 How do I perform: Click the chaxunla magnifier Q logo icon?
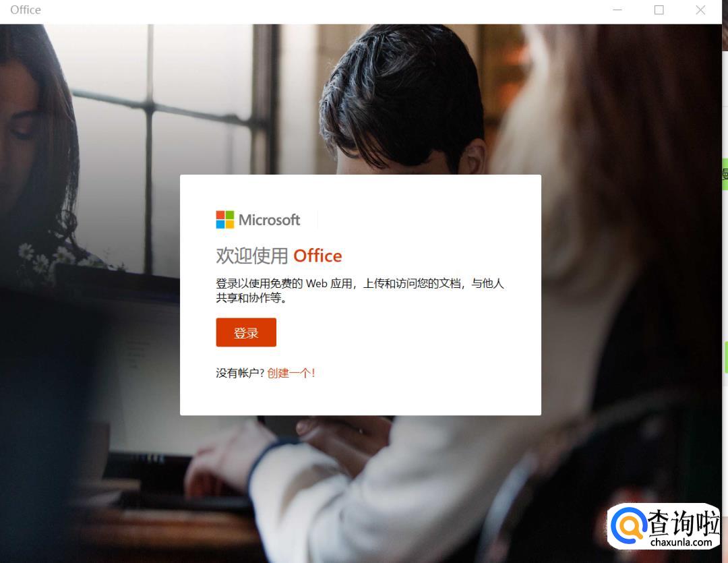[x=629, y=526]
